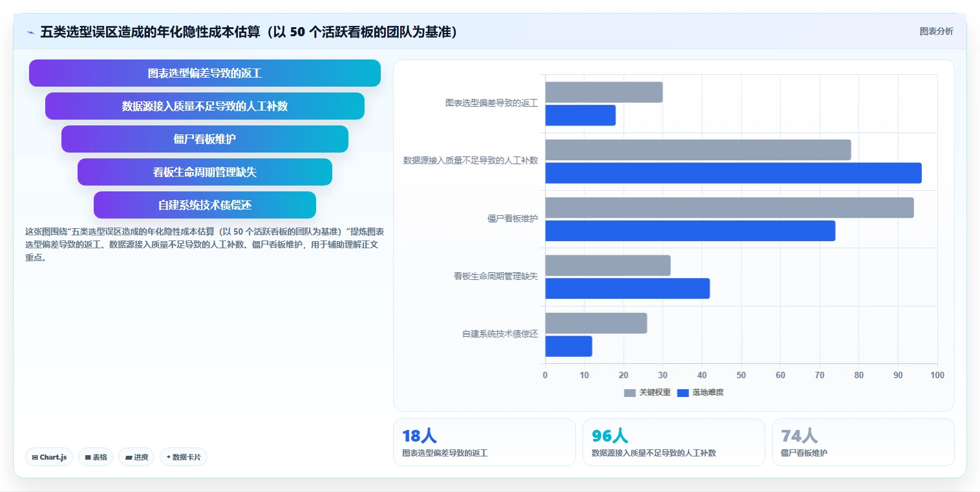Screen dimensions: 980x492
Task: Click the 进度 tag
Action: click(x=136, y=457)
